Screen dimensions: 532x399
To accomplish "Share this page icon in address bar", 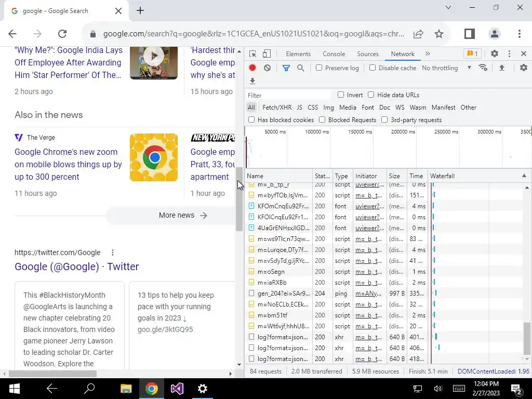I will (x=418, y=34).
